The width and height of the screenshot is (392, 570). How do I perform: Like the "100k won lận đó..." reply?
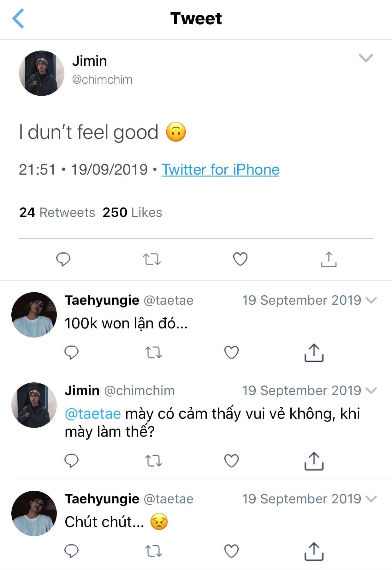pos(231,352)
